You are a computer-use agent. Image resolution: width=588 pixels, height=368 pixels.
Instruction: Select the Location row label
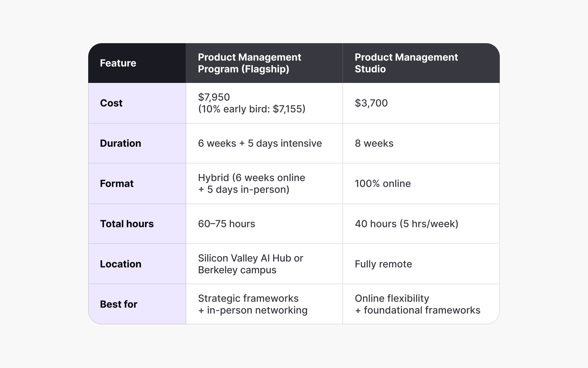click(x=121, y=264)
